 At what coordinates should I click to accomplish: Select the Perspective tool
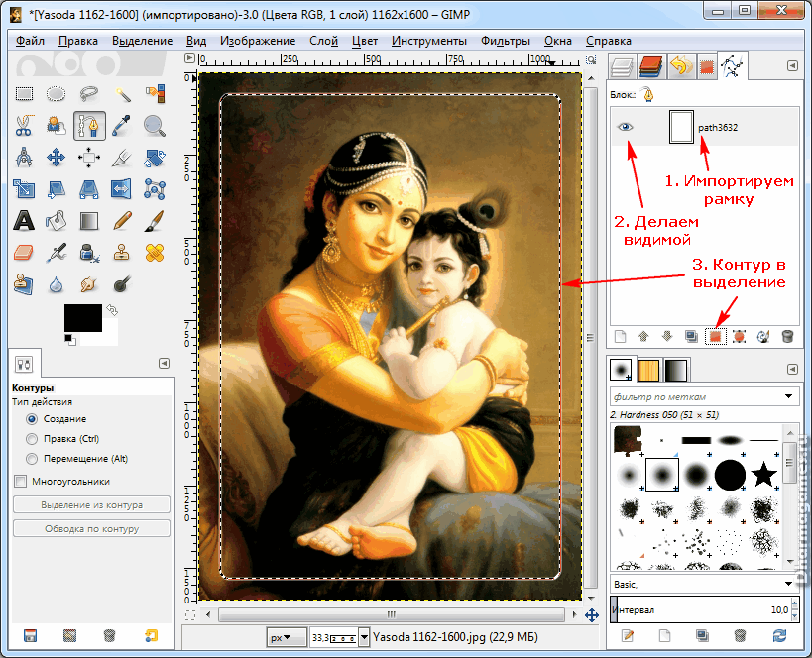89,189
